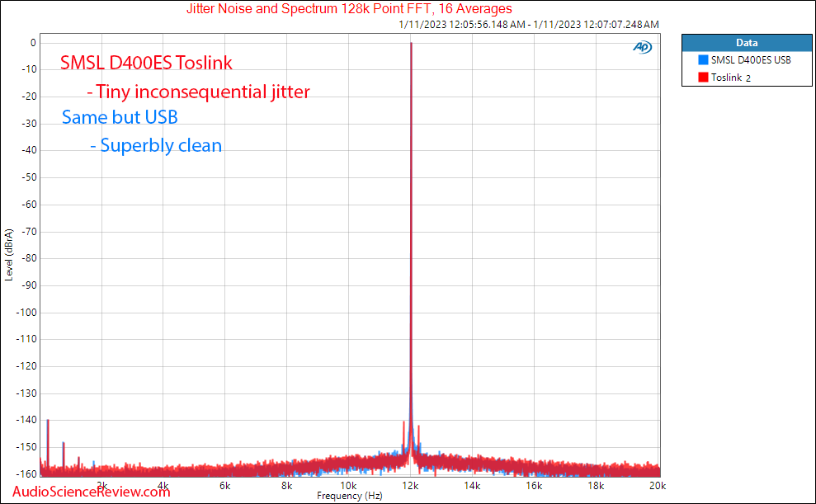Click the '-150' level tick label

26,447
